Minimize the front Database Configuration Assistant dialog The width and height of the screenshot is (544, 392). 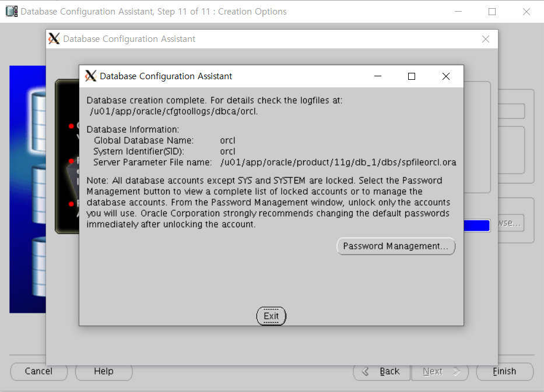click(378, 76)
